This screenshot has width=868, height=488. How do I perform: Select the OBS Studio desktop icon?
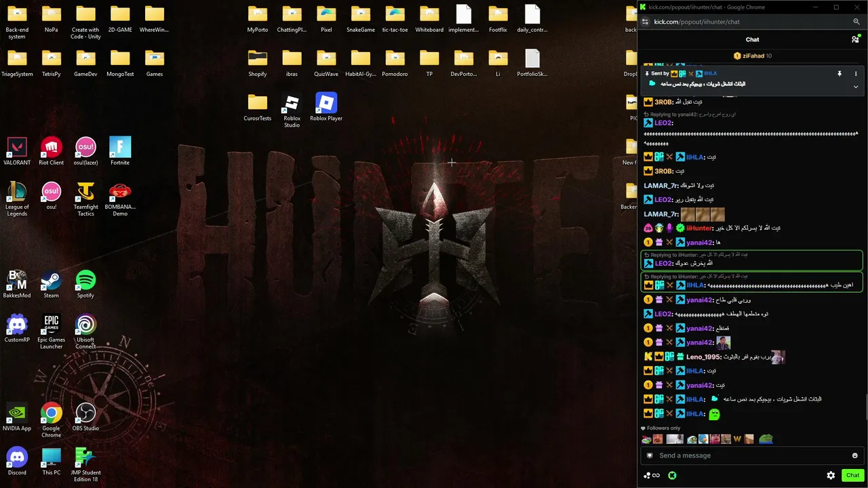85,417
